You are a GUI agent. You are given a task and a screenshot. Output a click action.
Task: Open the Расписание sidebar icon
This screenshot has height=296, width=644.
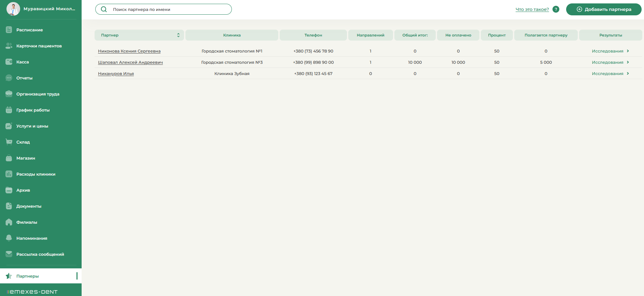click(x=9, y=30)
